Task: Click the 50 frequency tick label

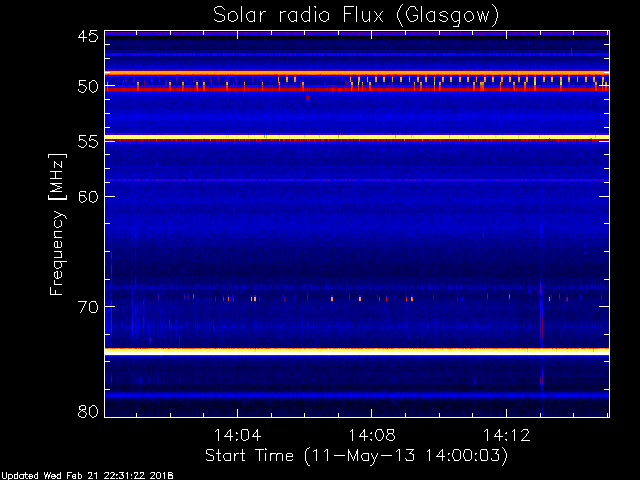Action: click(x=88, y=87)
